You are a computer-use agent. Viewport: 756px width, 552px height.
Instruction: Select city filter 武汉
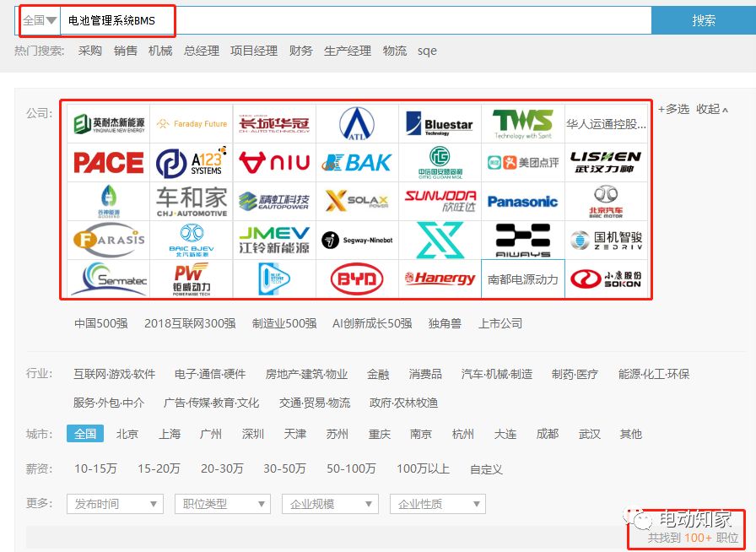coord(590,435)
